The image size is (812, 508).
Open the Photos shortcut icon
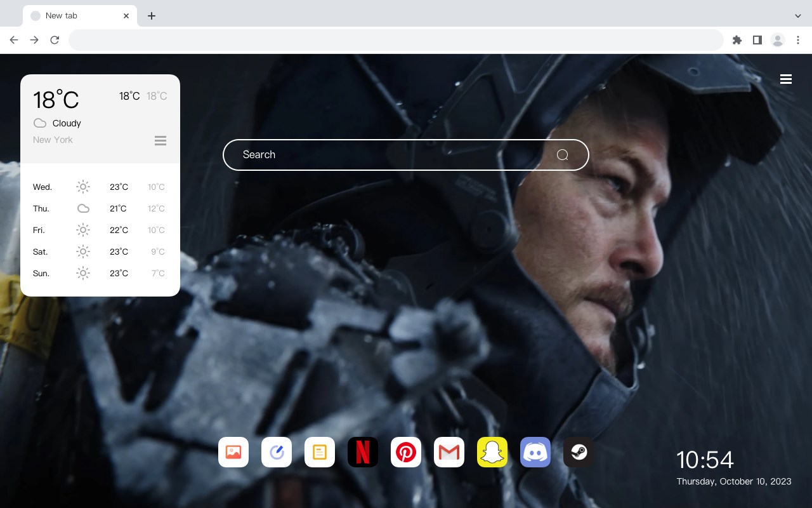pyautogui.click(x=233, y=452)
